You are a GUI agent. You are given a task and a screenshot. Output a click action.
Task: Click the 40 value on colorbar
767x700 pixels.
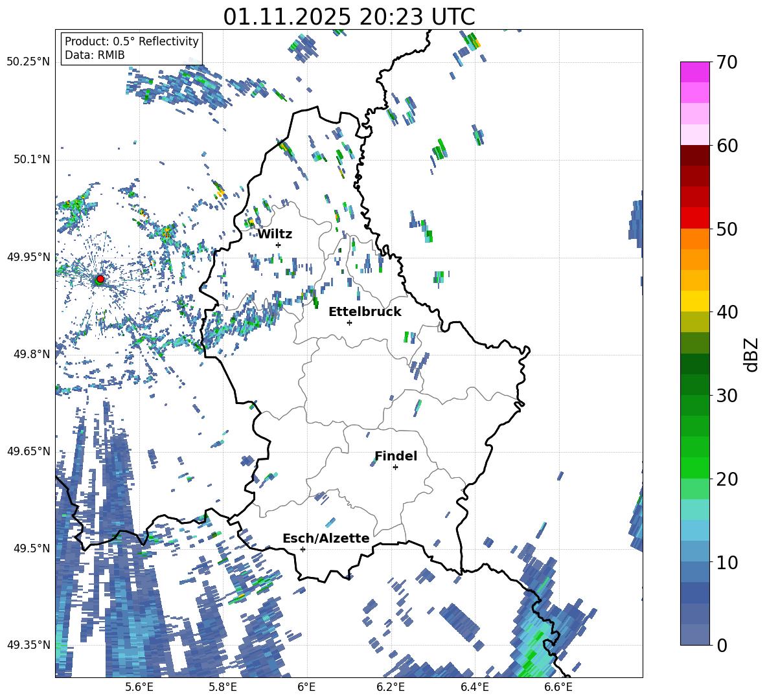click(x=727, y=312)
